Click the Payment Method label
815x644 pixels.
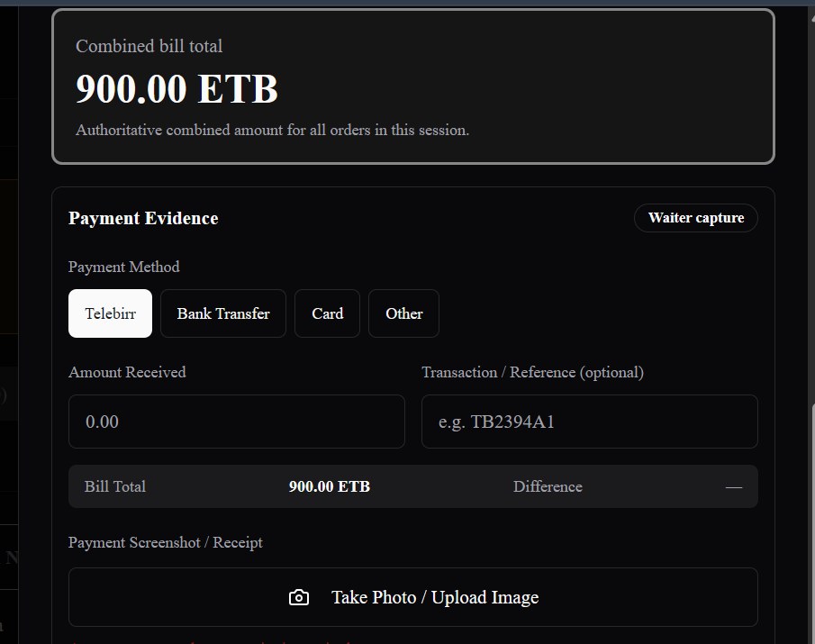[x=123, y=267]
